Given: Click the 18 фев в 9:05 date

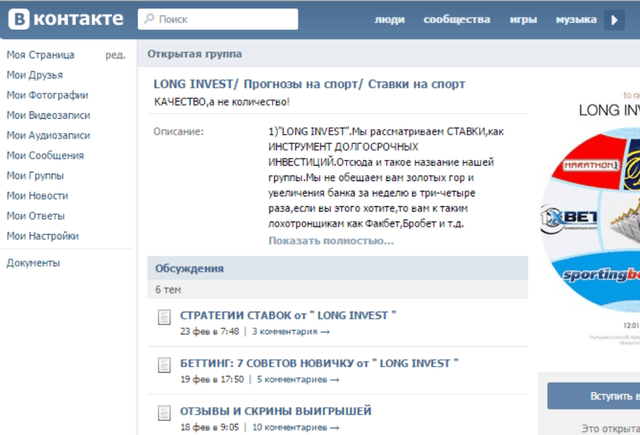Looking at the screenshot, I should (x=209, y=427).
